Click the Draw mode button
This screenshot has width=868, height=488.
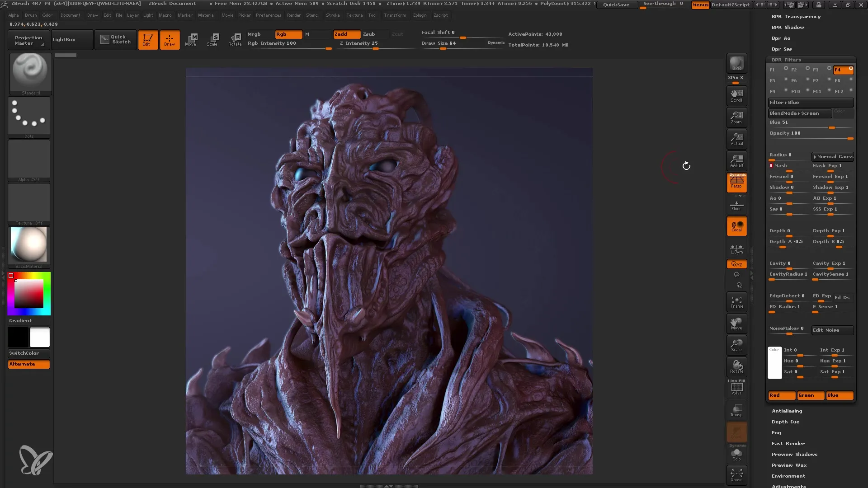click(169, 39)
